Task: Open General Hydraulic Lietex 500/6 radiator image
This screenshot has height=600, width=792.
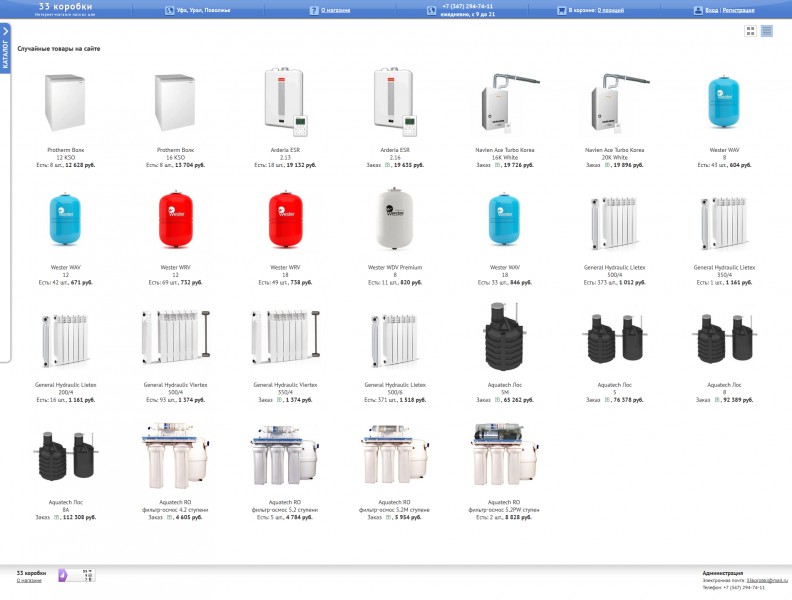Action: pos(395,340)
